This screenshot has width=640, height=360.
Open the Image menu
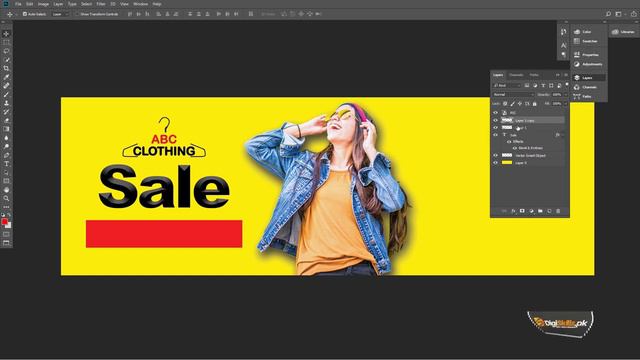click(43, 4)
